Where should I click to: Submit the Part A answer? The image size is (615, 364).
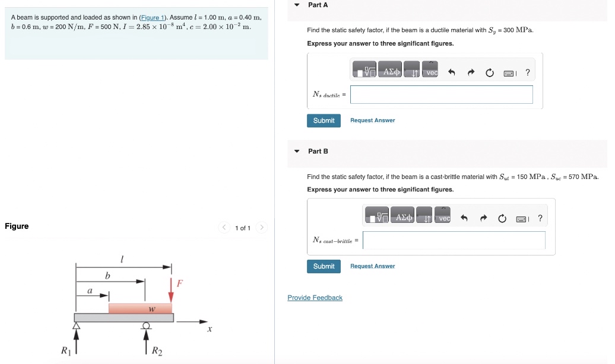point(324,120)
